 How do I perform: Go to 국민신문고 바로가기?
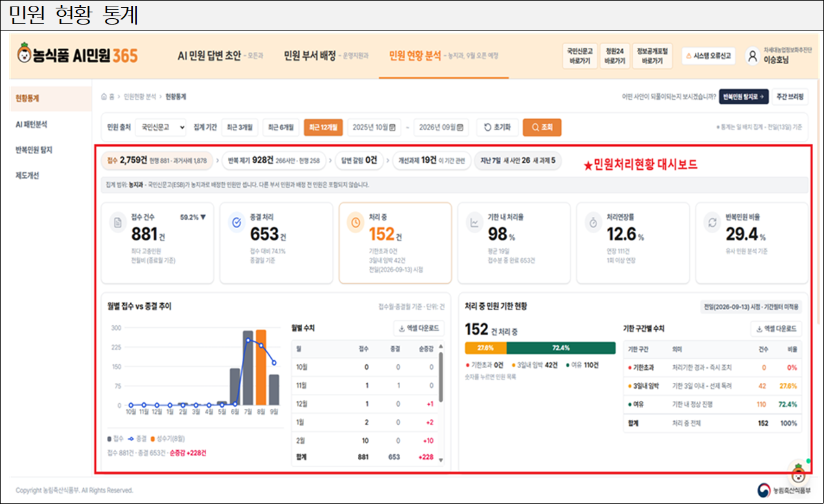pos(580,56)
